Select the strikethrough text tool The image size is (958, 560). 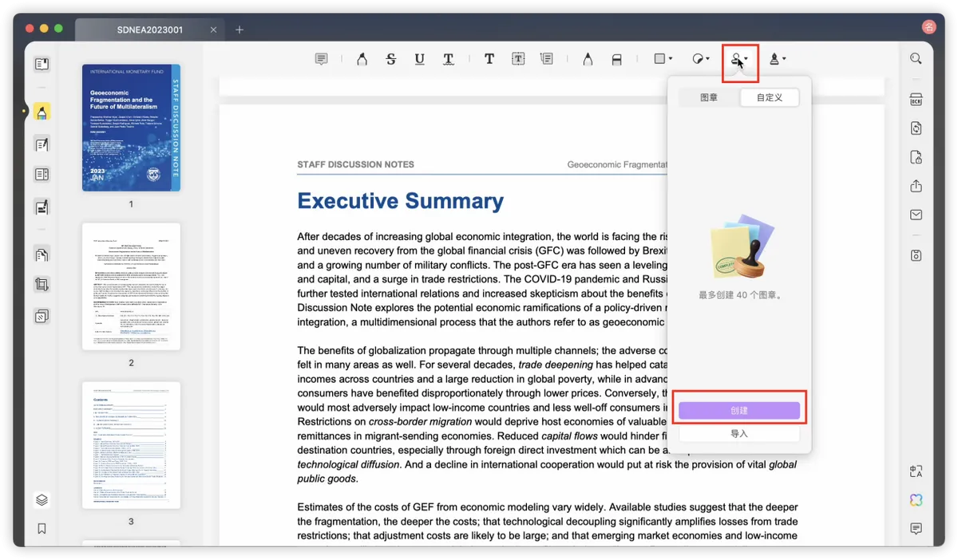coord(390,59)
